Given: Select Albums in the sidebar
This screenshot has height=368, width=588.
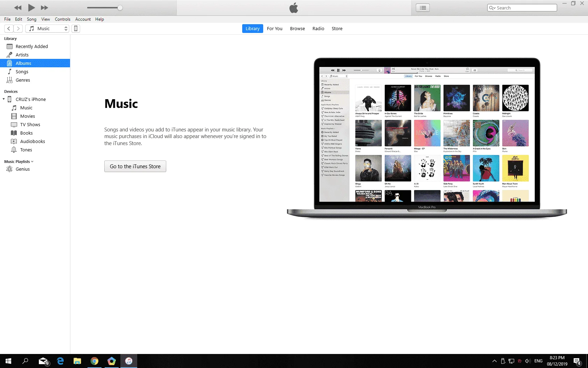Looking at the screenshot, I should (x=35, y=63).
